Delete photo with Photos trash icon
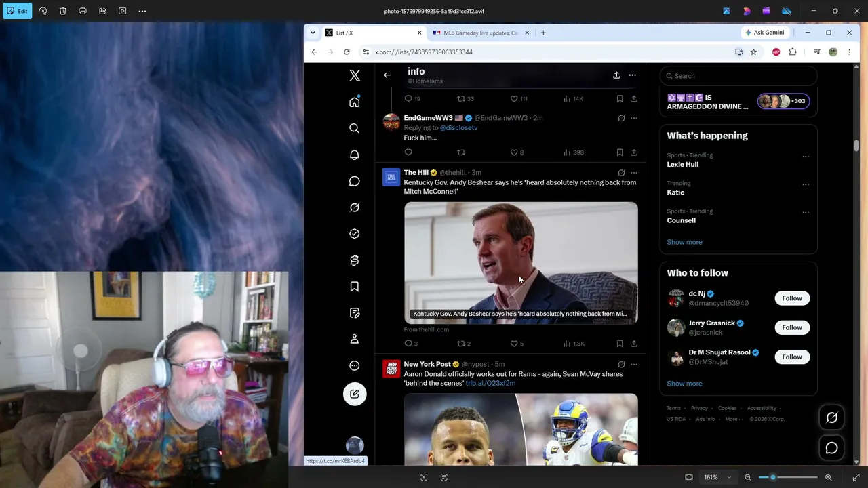 [62, 11]
